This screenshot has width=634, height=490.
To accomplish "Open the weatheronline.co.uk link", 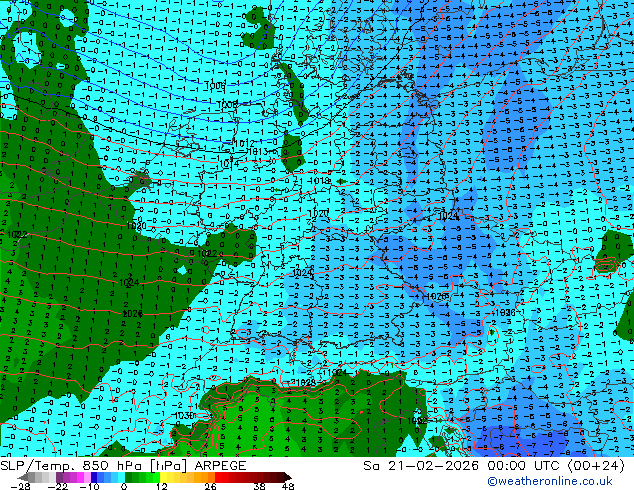I will point(550,481).
